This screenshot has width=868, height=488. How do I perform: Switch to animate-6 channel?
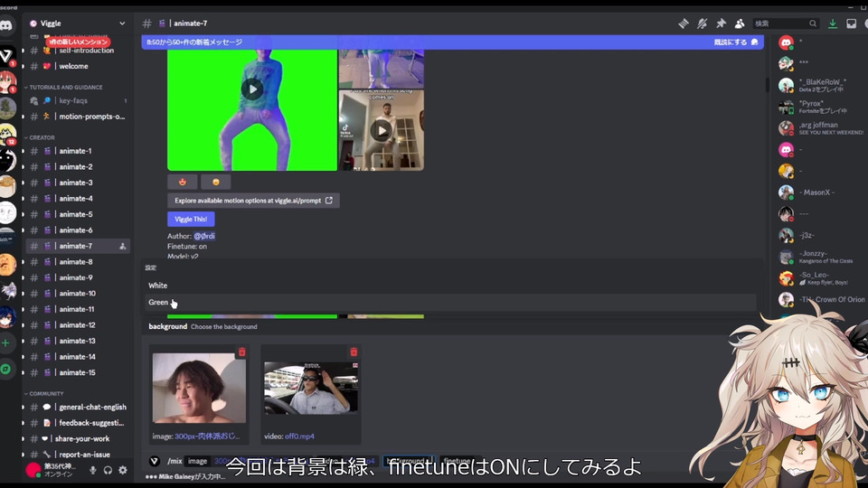click(78, 230)
